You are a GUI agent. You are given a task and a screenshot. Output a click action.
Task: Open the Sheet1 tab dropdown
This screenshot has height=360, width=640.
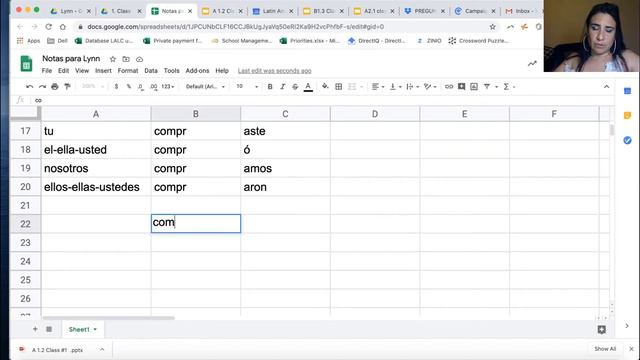(x=95, y=329)
